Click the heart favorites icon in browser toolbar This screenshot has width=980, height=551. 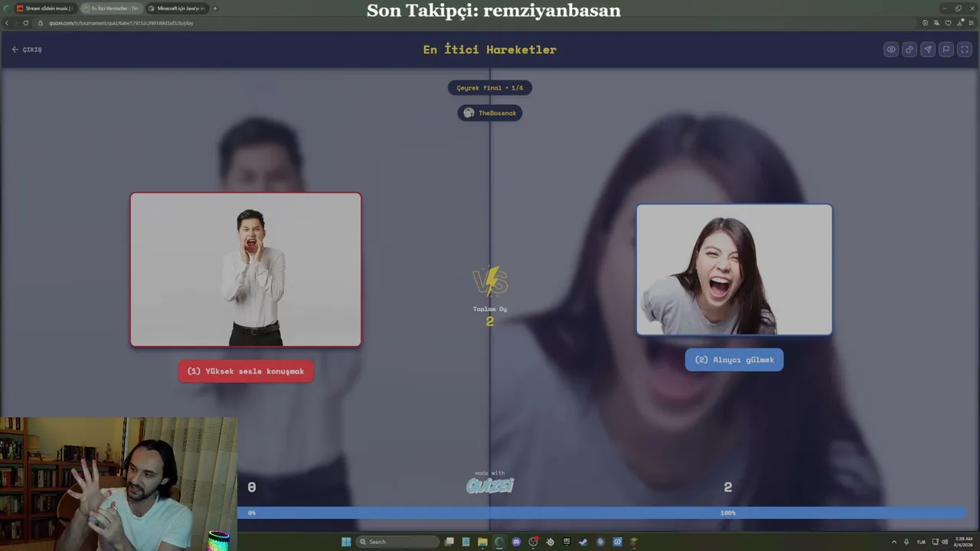tap(949, 23)
